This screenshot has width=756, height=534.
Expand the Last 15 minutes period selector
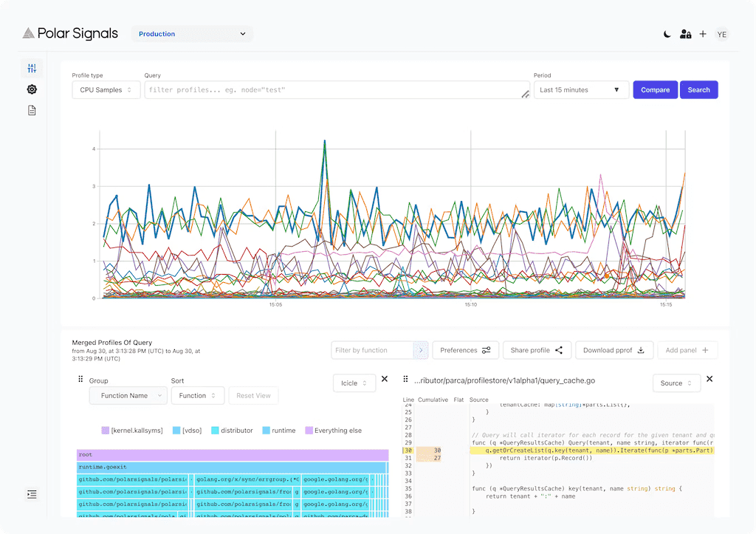pyautogui.click(x=580, y=90)
